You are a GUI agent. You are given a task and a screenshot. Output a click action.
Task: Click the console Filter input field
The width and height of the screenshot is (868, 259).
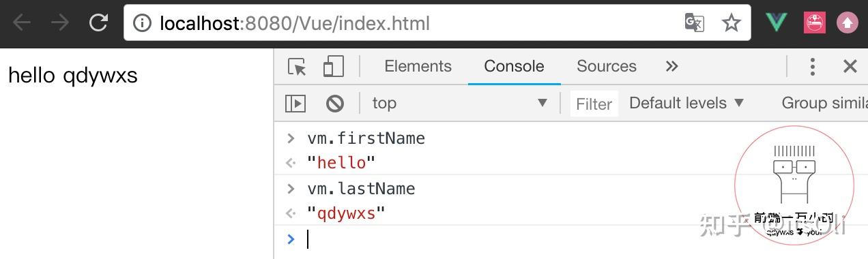[x=594, y=104]
